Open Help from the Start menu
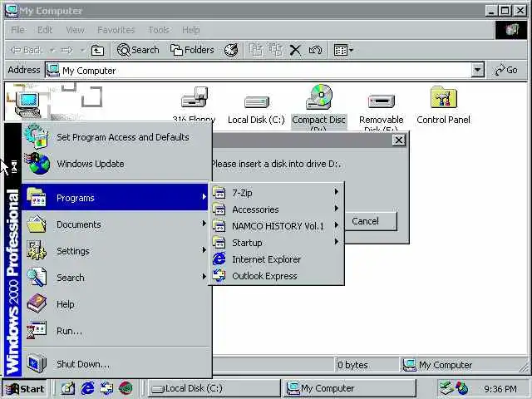This screenshot has height=399, width=532. click(x=116, y=304)
